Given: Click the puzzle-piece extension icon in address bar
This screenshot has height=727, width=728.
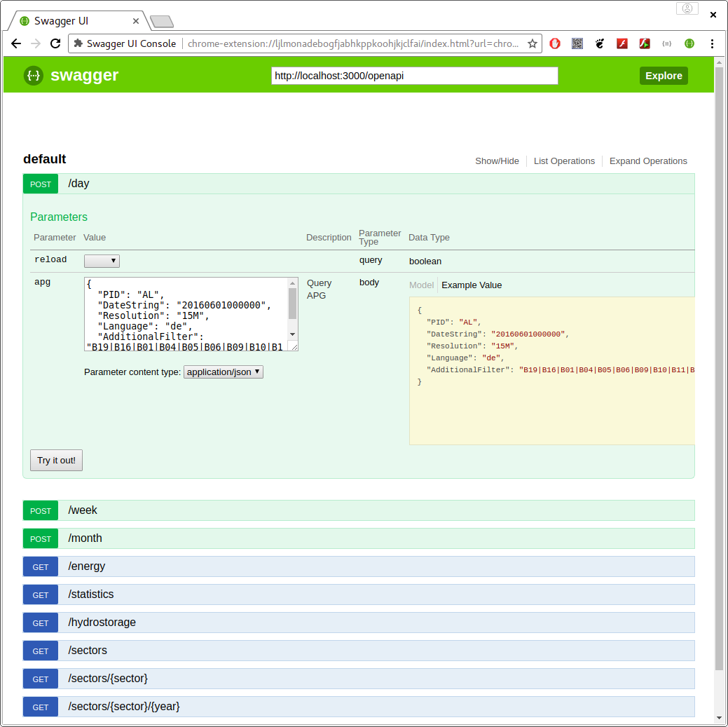Looking at the screenshot, I should click(x=78, y=43).
